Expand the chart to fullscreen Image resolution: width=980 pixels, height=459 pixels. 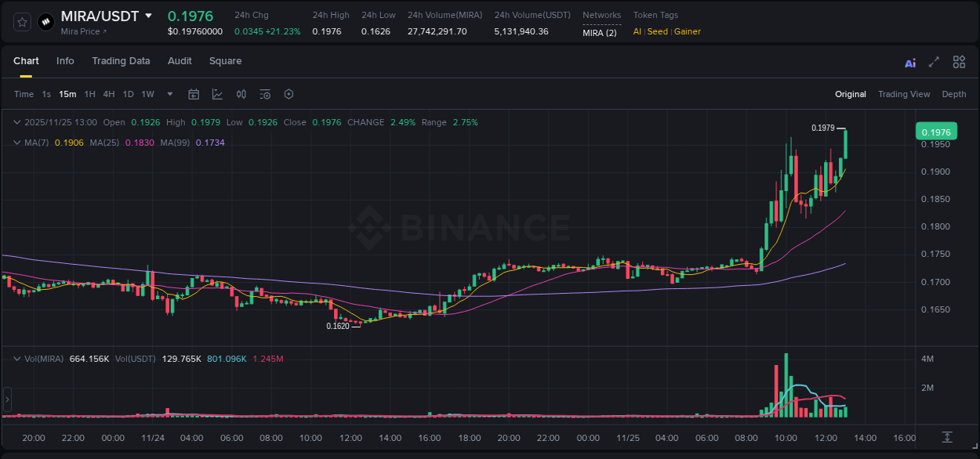(x=934, y=62)
